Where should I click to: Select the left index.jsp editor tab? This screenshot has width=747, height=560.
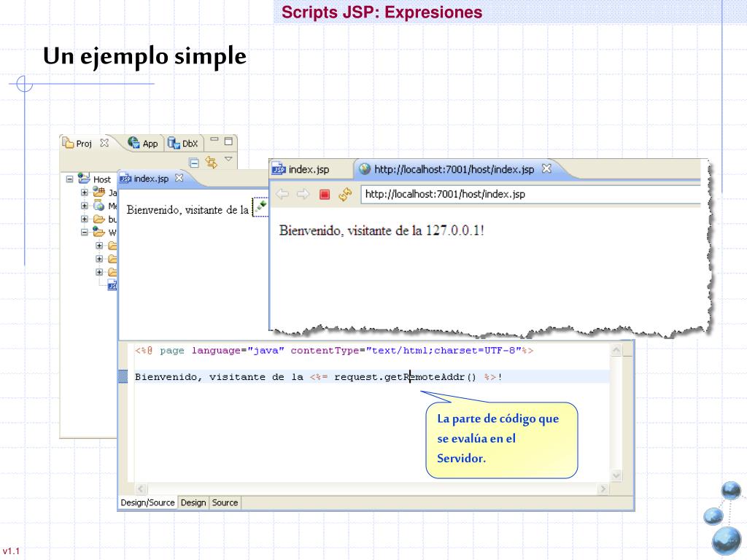click(152, 179)
